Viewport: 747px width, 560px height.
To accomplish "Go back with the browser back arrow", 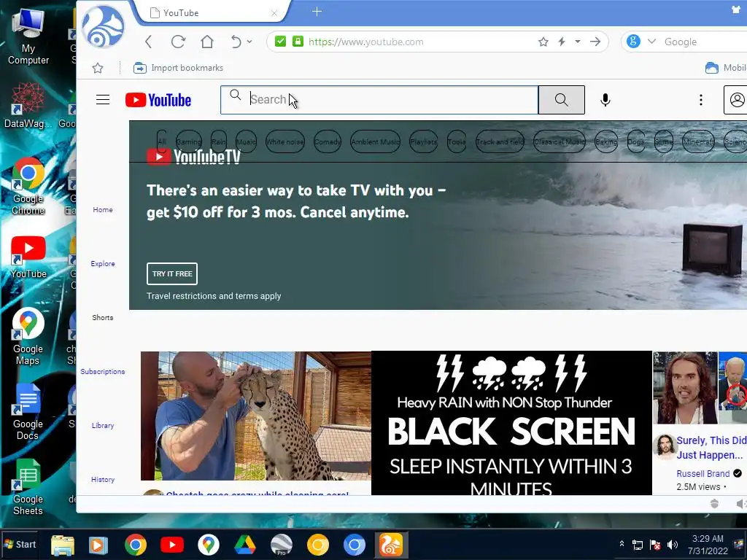I will coord(149,42).
